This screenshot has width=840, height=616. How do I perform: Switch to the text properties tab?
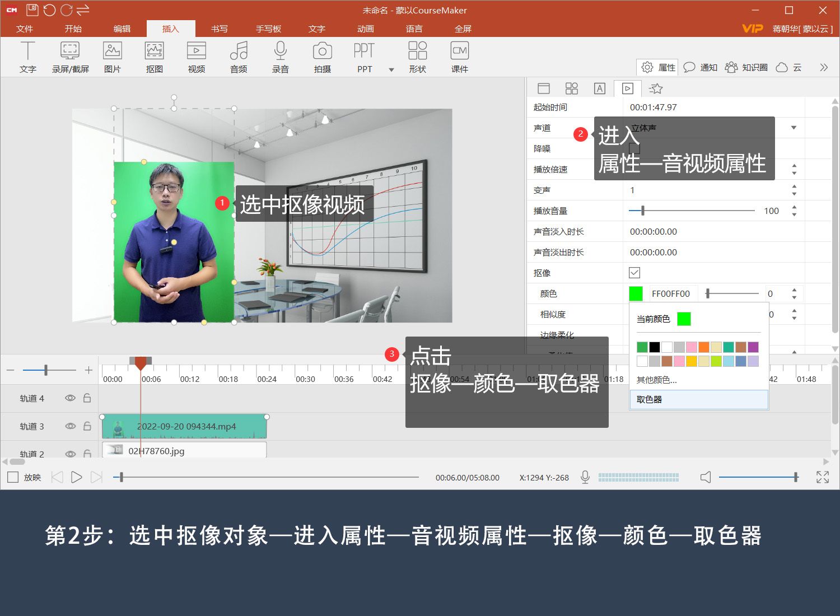[599, 88]
